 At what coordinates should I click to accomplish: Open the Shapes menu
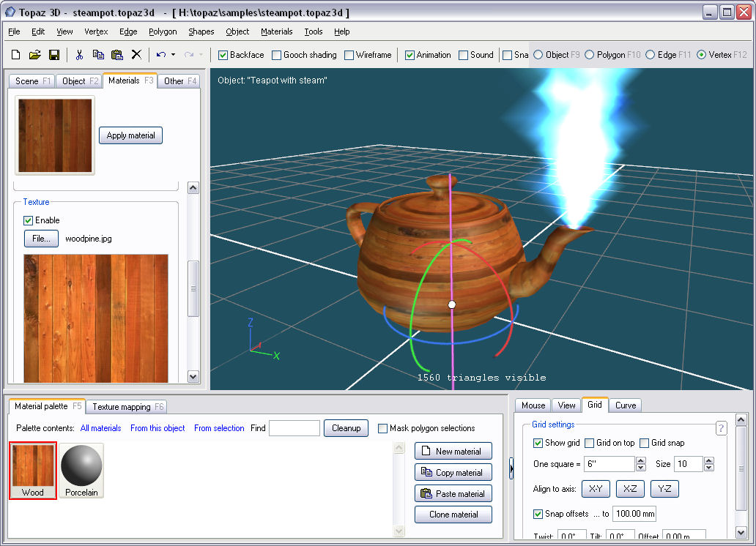201,31
